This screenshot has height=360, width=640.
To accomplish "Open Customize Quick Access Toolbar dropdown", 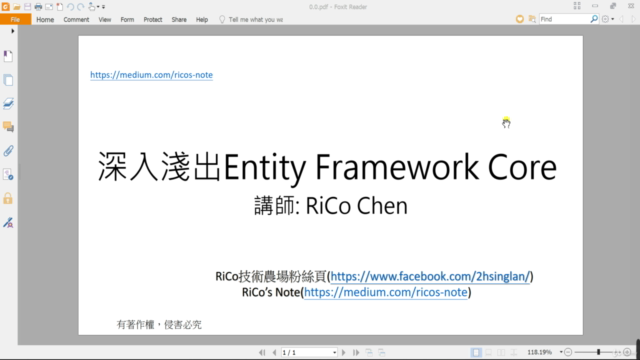I will click(103, 7).
